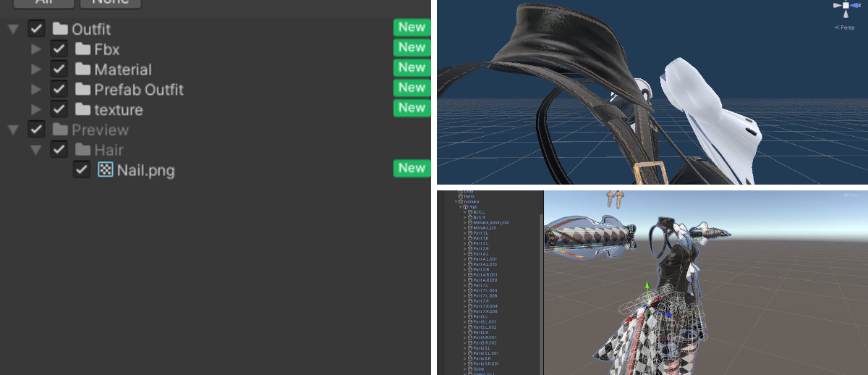The image size is (868, 375).
Task: Click the cube icon beside Pants 5.R
Action: point(470,358)
